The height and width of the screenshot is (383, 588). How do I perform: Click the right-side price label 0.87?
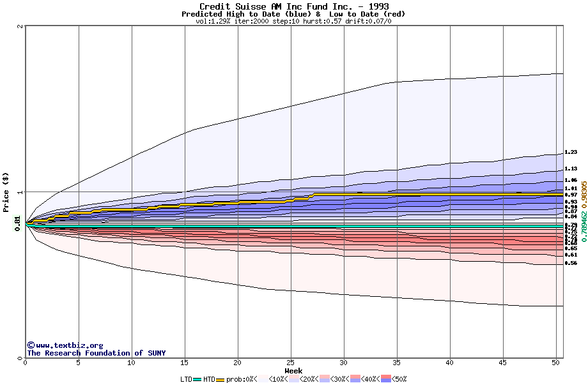571,211
